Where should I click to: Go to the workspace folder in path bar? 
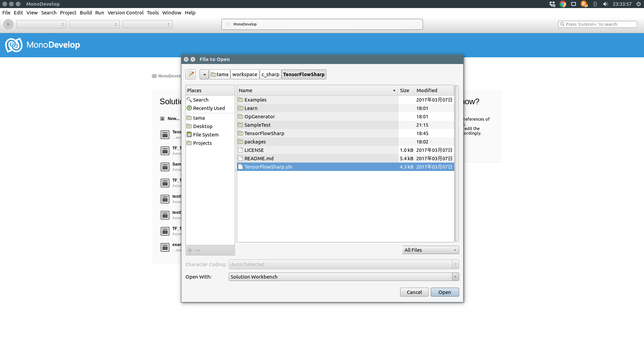(245, 74)
